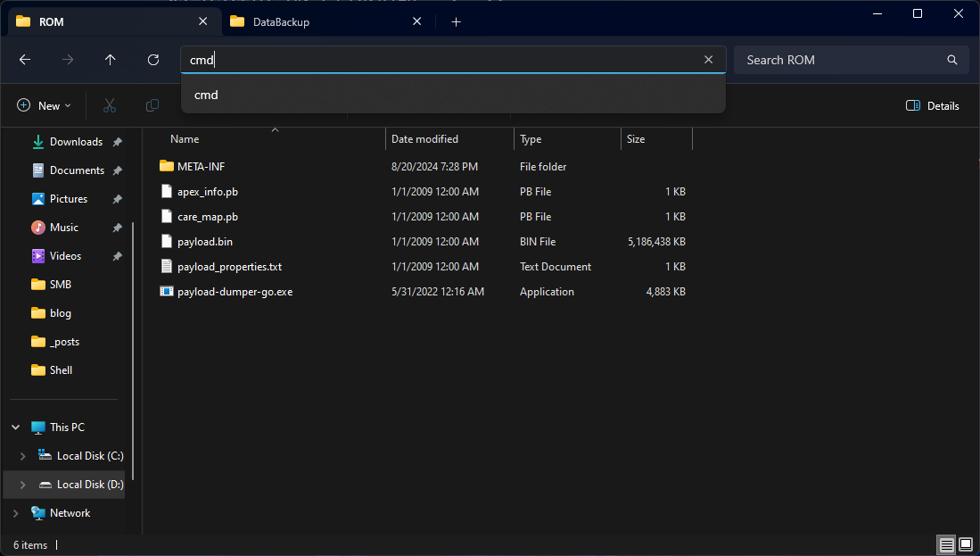Navigate back with the Back arrow
Image resolution: width=980 pixels, height=556 pixels.
click(25, 60)
